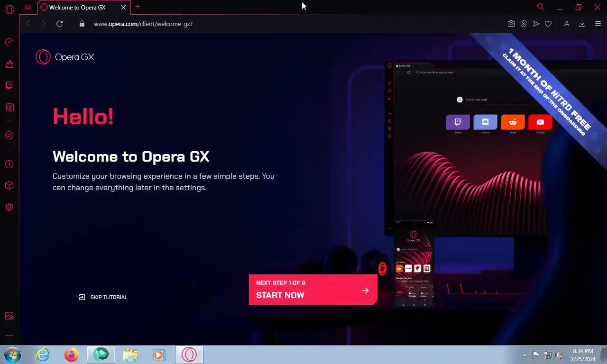
Task: Restore down the Opera GX window
Action: click(578, 7)
